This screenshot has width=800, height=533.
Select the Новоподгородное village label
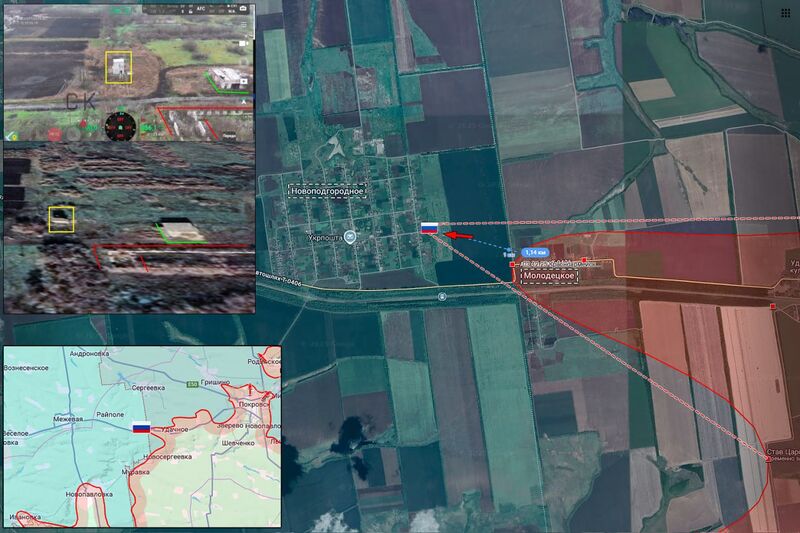pos(327,190)
